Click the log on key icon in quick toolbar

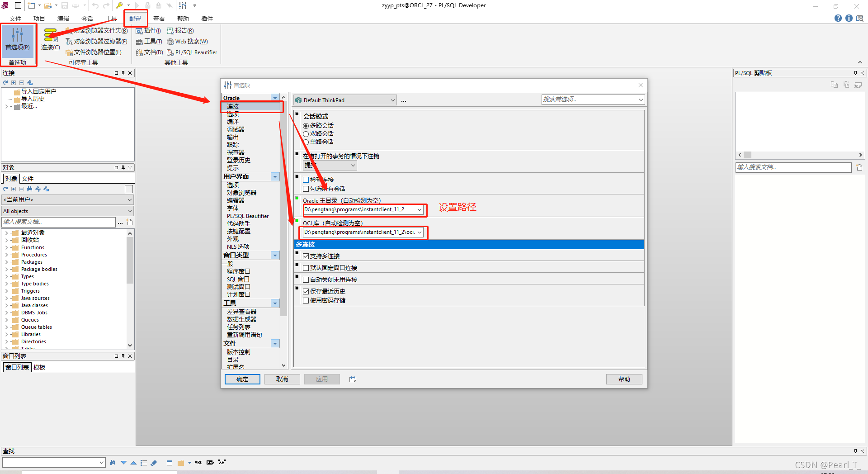pos(119,5)
